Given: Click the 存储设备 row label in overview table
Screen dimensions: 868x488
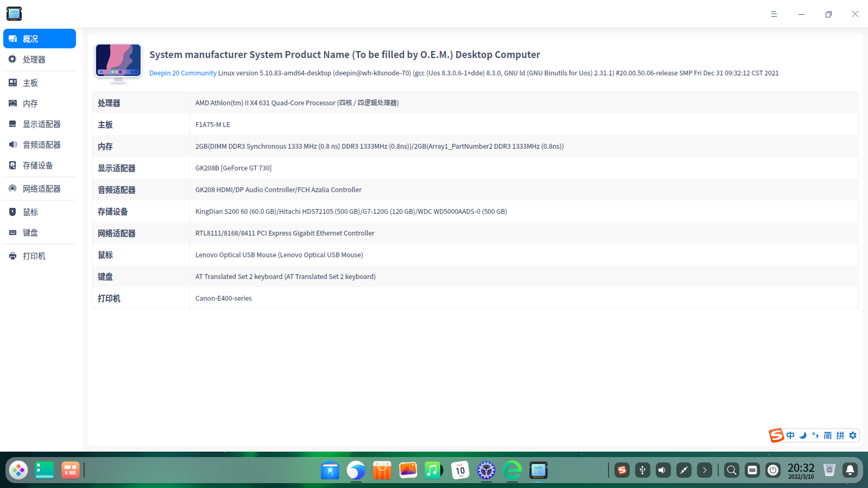Looking at the screenshot, I should tap(113, 212).
